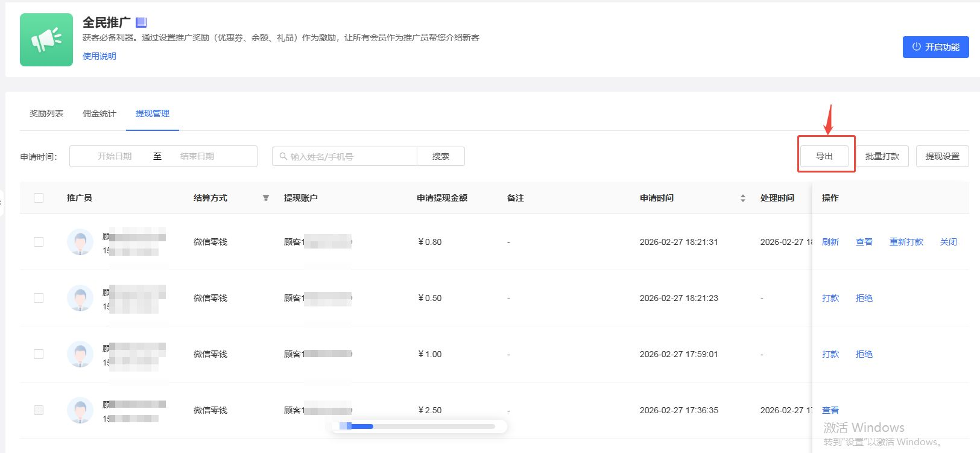Pick the 开始日期 start date field
980x453 pixels.
[x=115, y=156]
